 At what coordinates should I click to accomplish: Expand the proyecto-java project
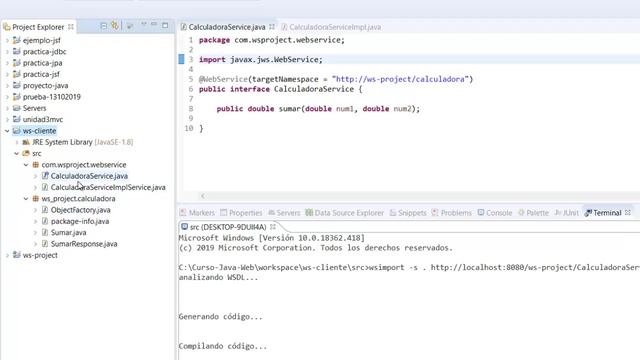[7, 86]
